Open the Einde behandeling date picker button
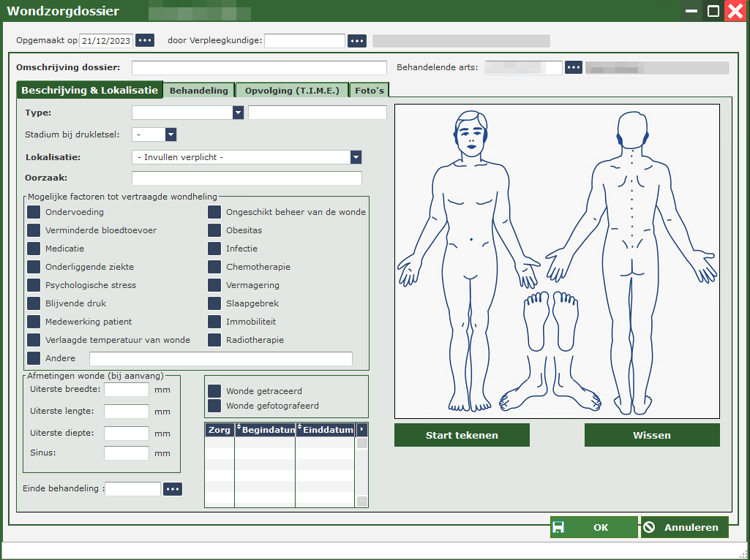The height and width of the screenshot is (560, 750). click(173, 489)
